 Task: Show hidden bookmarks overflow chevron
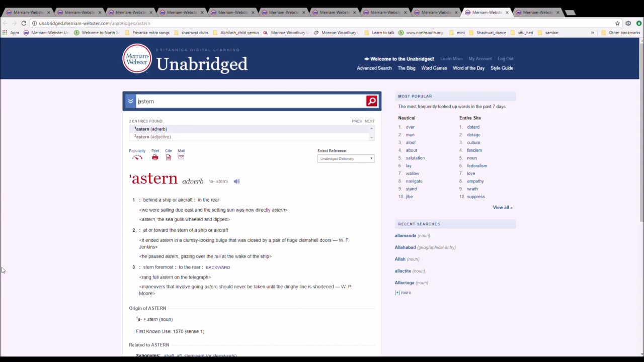pyautogui.click(x=592, y=33)
